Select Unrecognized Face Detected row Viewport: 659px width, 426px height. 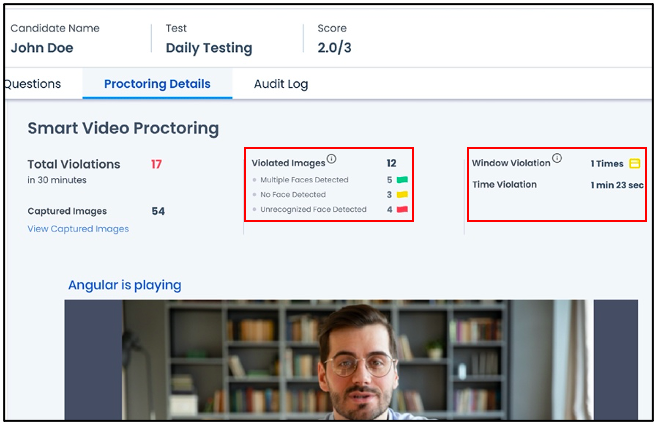[x=330, y=209]
